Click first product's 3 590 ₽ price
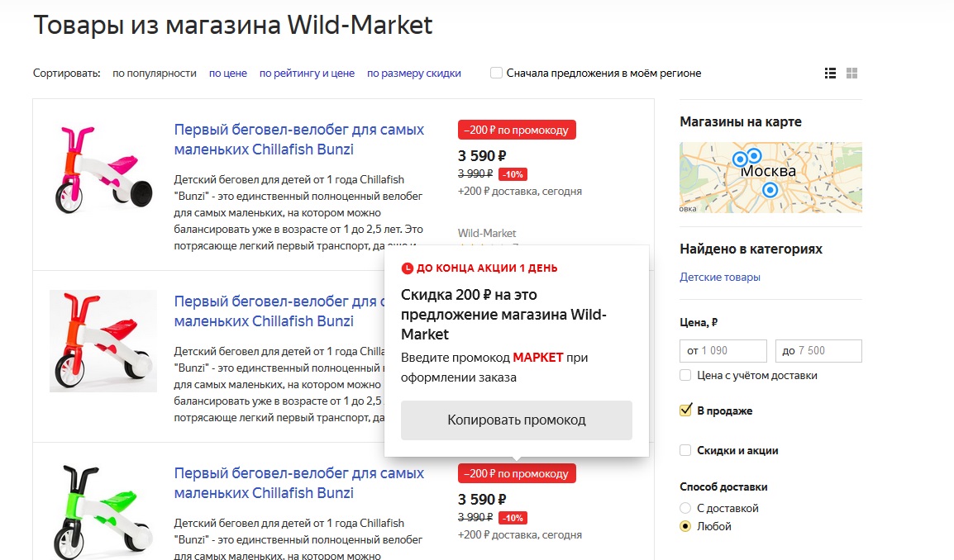954x560 pixels. (482, 156)
